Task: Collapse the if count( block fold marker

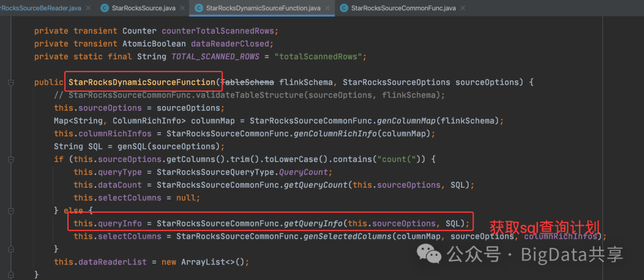Action: (11, 159)
